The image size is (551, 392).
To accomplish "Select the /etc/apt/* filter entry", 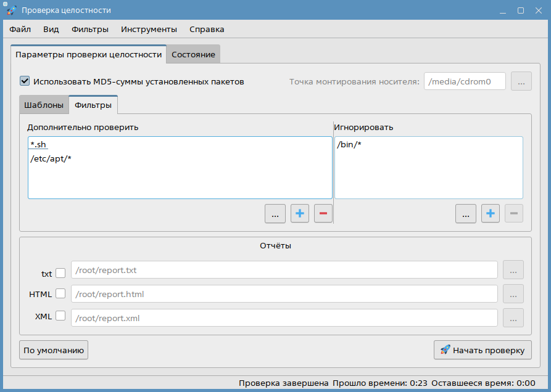I will [52, 158].
